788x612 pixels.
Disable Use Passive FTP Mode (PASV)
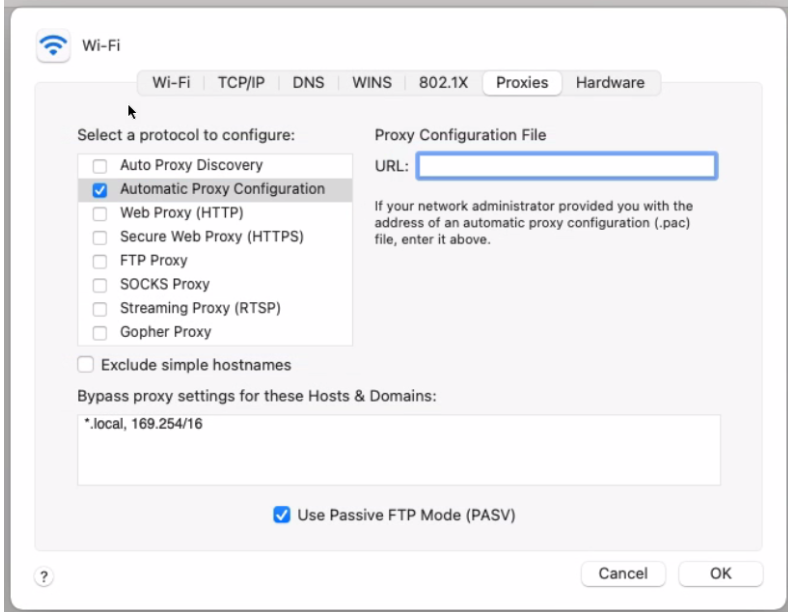pyautogui.click(x=282, y=515)
